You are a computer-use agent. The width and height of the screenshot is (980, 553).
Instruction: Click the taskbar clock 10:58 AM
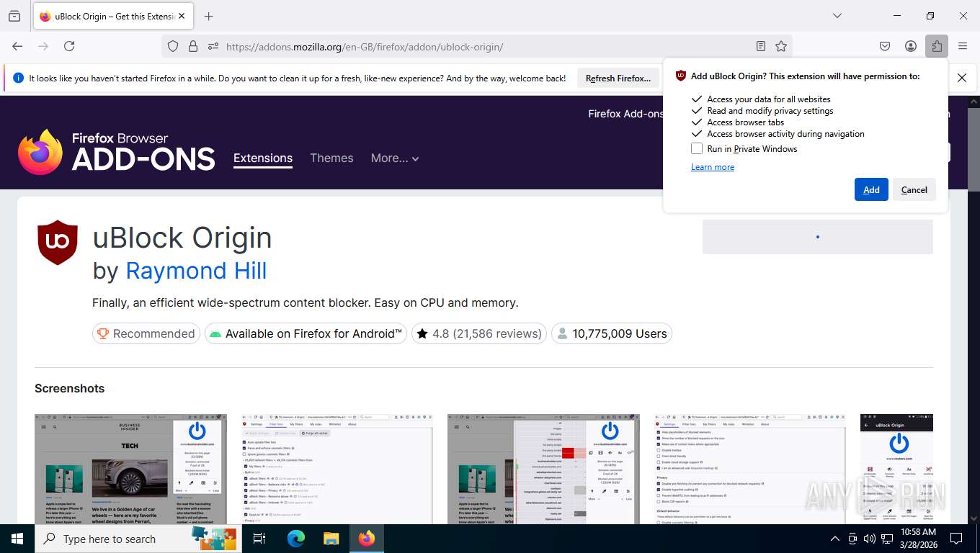pos(918,539)
